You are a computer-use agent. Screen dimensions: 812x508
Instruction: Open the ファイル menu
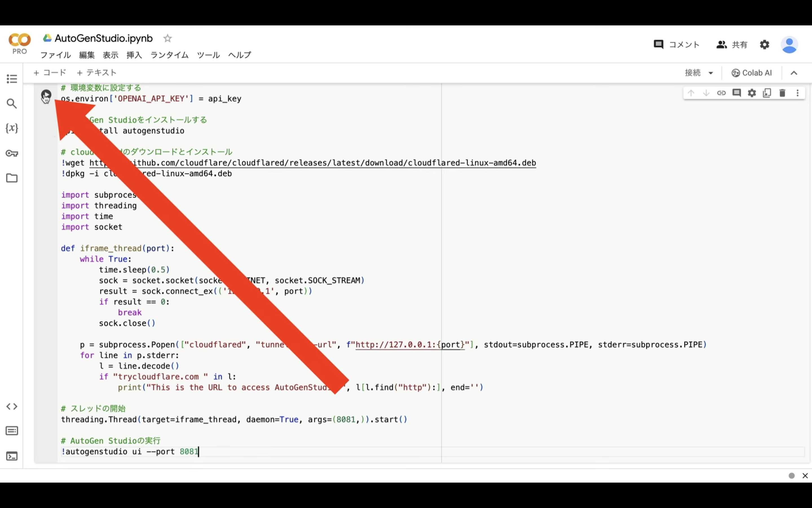tap(56, 55)
